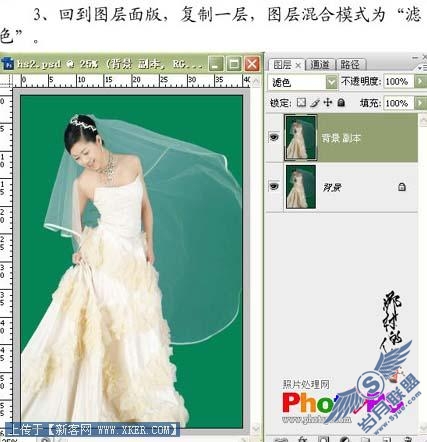
Task: Click the lock transparent pixels icon
Action: (301, 103)
